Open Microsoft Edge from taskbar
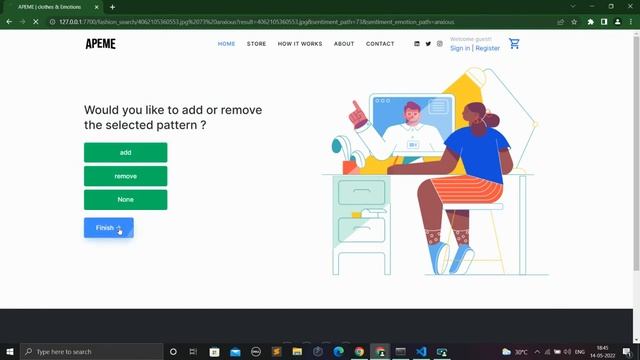Screen dimensions: 640x360 [x=338, y=351]
